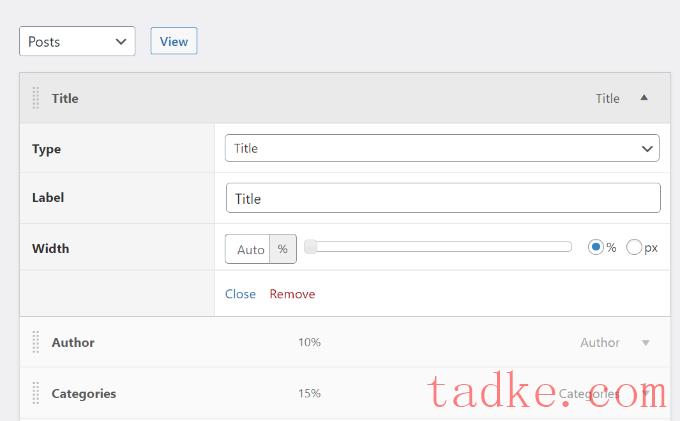680x421 pixels.
Task: Click the Auto width input box
Action: [x=250, y=249]
